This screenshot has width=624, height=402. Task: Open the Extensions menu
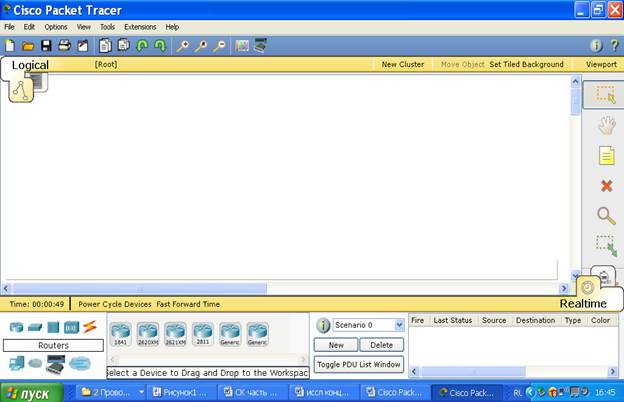point(140,27)
